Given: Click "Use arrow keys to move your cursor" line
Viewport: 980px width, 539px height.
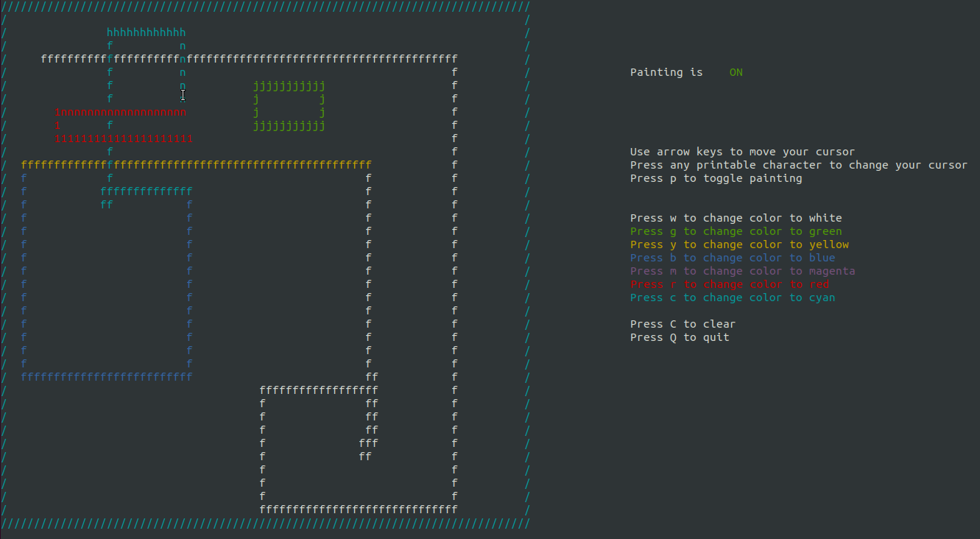Looking at the screenshot, I should click(742, 152).
